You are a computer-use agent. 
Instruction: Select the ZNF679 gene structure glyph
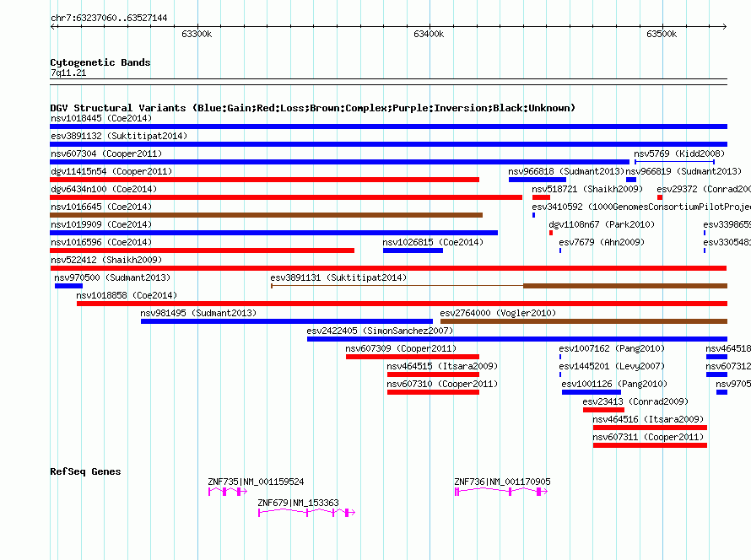point(306,513)
